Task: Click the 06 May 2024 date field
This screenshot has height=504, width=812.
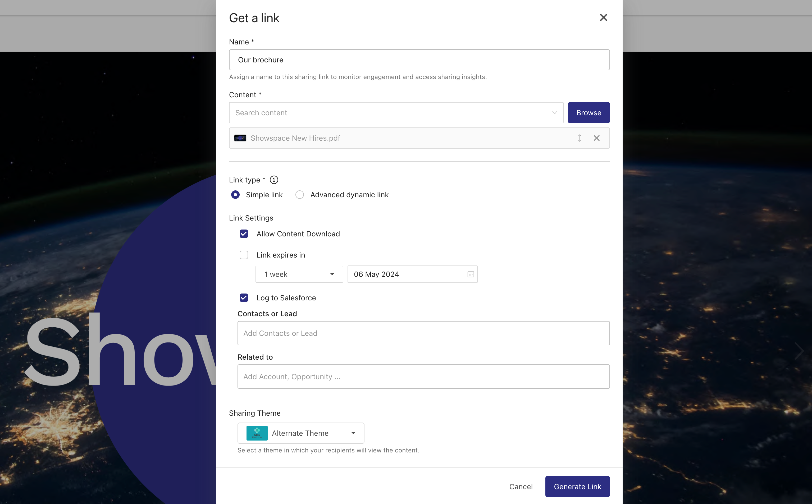Action: tap(412, 274)
